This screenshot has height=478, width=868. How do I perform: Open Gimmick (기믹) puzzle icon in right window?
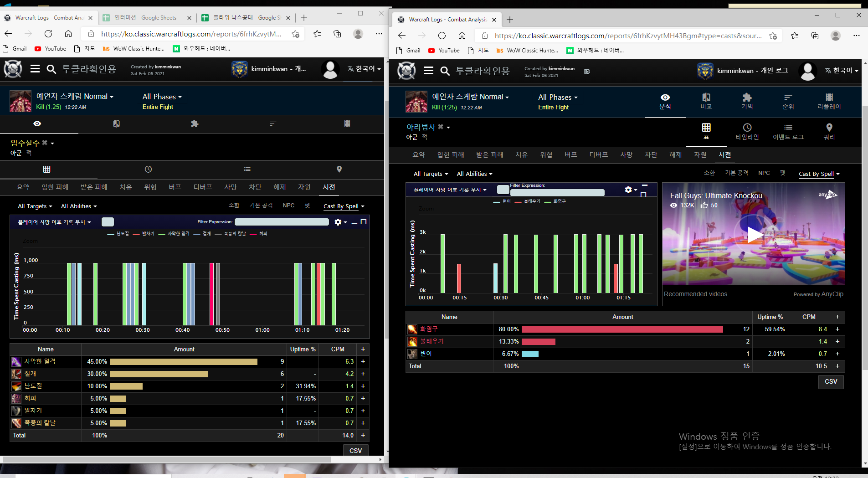tap(747, 101)
